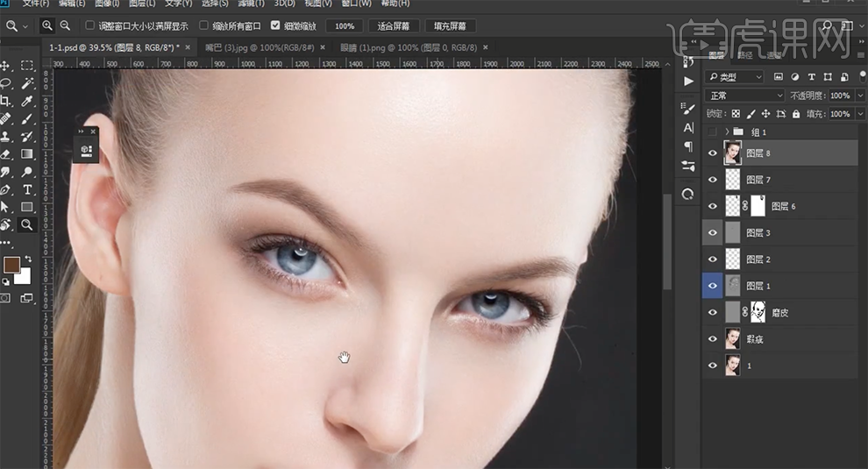The width and height of the screenshot is (868, 469).
Task: Toggle layer filtering on/off switch
Action: click(863, 76)
